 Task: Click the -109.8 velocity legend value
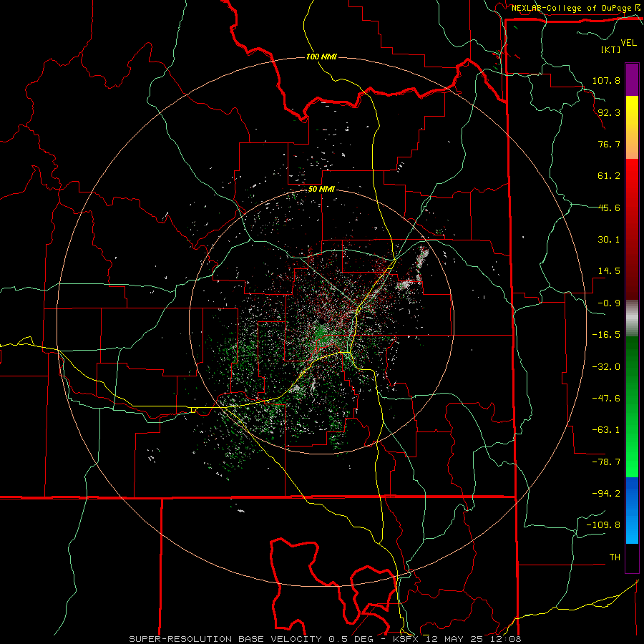pyautogui.click(x=603, y=525)
